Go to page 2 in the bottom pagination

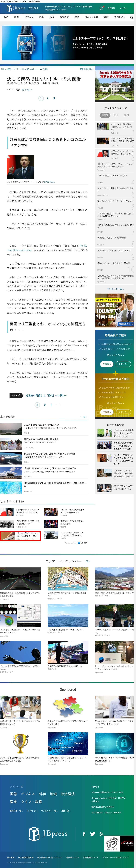pos(45,405)
